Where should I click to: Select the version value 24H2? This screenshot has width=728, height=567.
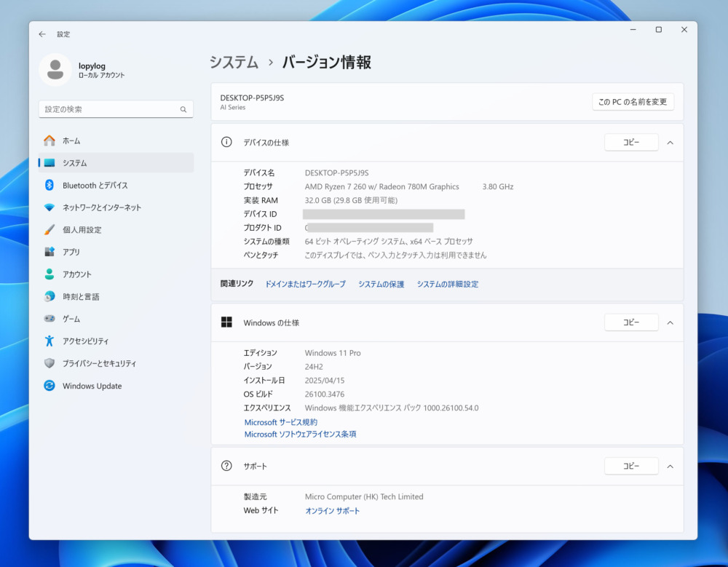click(314, 367)
